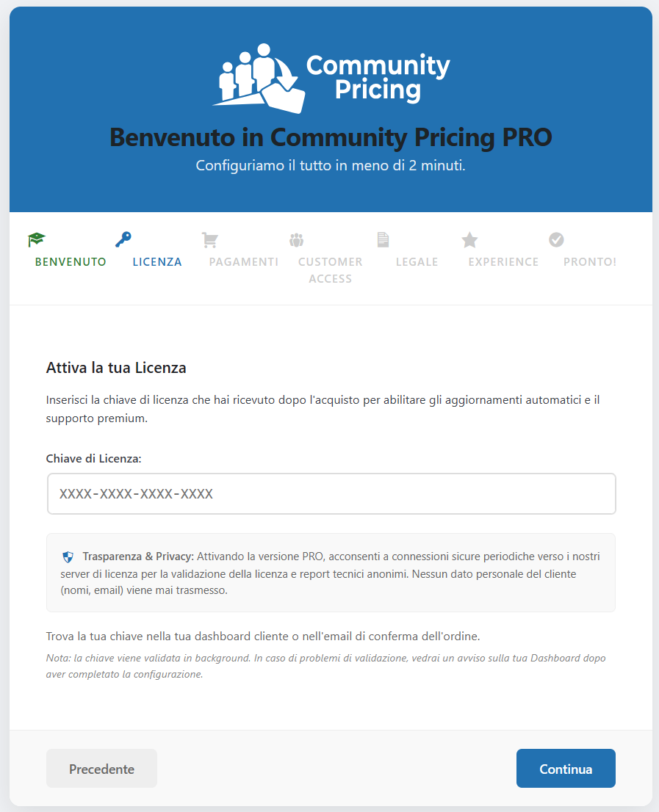
Task: Click the shopping cart Pagamenti icon
Action: click(x=210, y=240)
